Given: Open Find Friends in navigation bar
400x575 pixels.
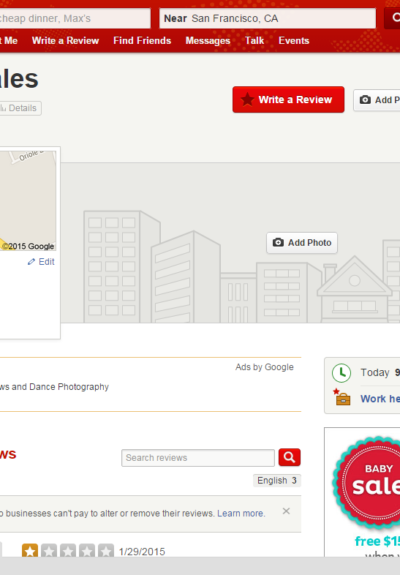Looking at the screenshot, I should tap(142, 40).
